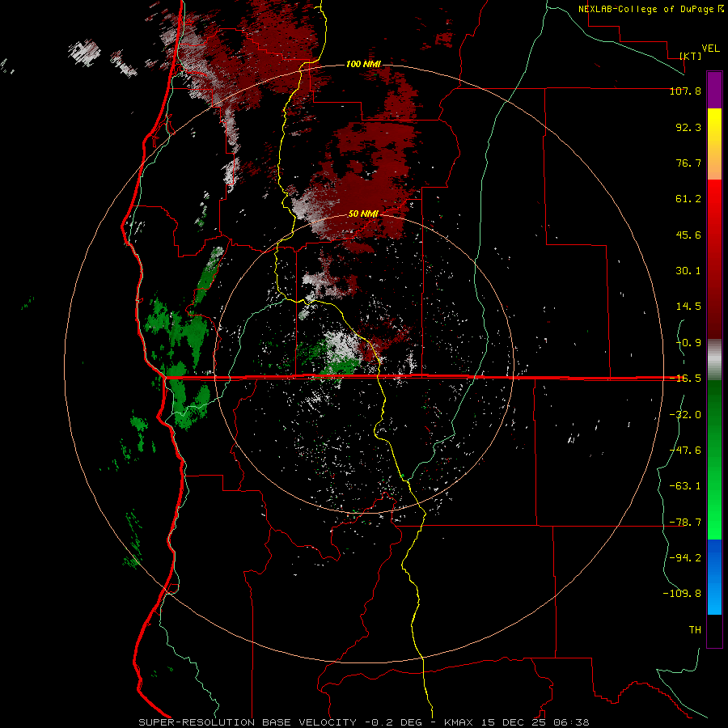The image size is (728, 728).
Task: Click the SUPER-RESOLUTION BASE VELOCITY product title
Action: click(248, 722)
